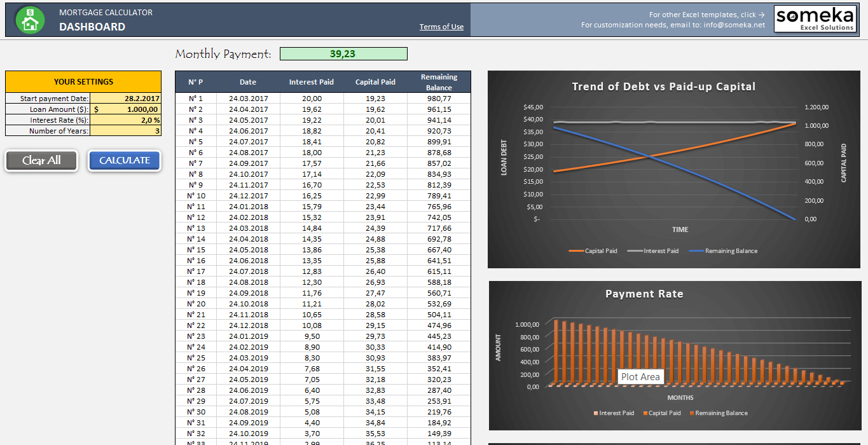Select the gray Interest Paid legend marker
This screenshot has height=445, width=868.
point(636,250)
